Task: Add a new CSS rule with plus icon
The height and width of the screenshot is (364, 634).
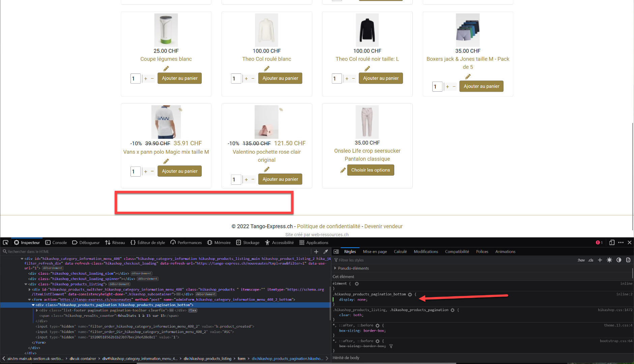Action: click(x=600, y=260)
